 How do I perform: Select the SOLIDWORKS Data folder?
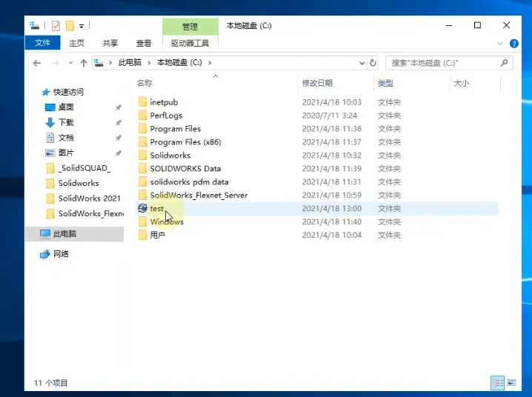point(185,168)
